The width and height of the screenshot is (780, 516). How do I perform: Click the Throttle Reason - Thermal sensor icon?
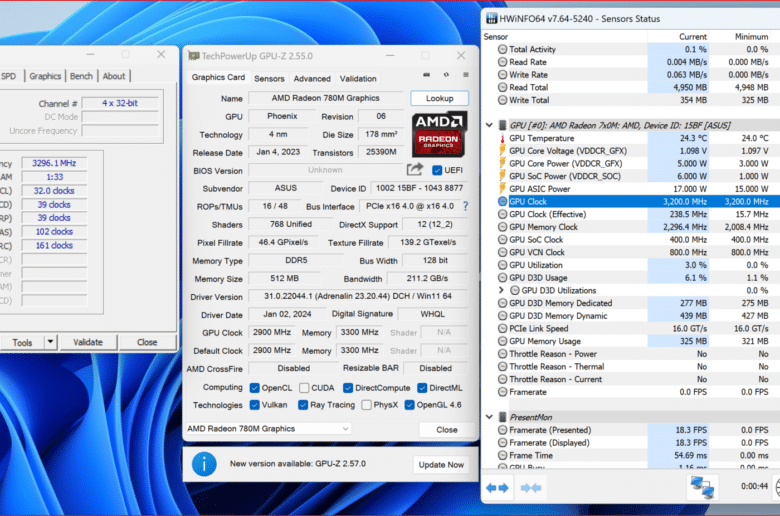502,367
